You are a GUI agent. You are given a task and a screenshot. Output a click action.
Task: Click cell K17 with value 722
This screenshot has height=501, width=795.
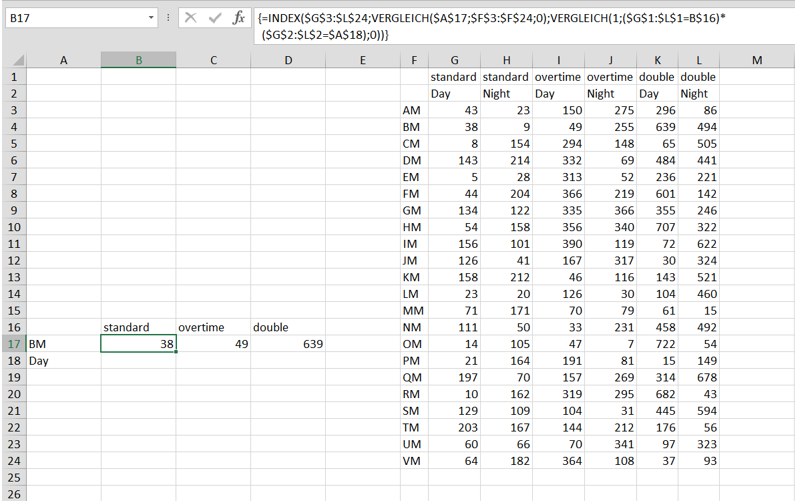[x=657, y=344]
